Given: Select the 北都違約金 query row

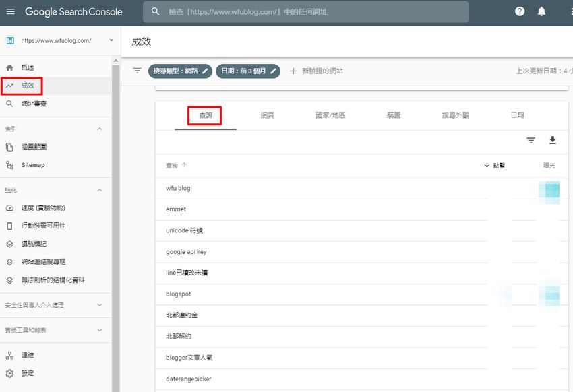Looking at the screenshot, I should pos(362,315).
